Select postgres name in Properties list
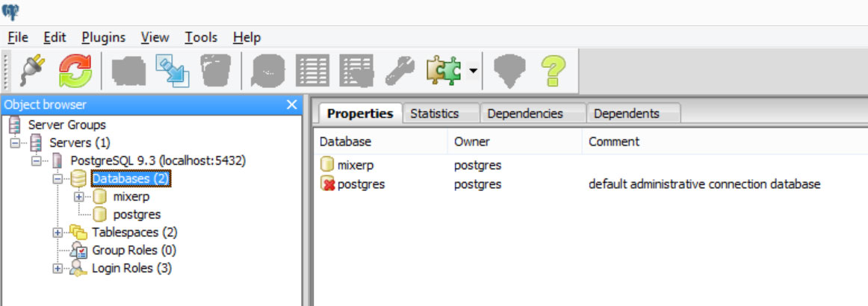The width and height of the screenshot is (868, 306). (x=361, y=184)
